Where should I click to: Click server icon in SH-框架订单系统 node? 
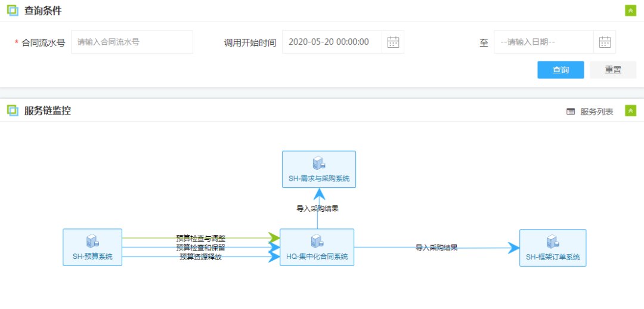pos(553,242)
